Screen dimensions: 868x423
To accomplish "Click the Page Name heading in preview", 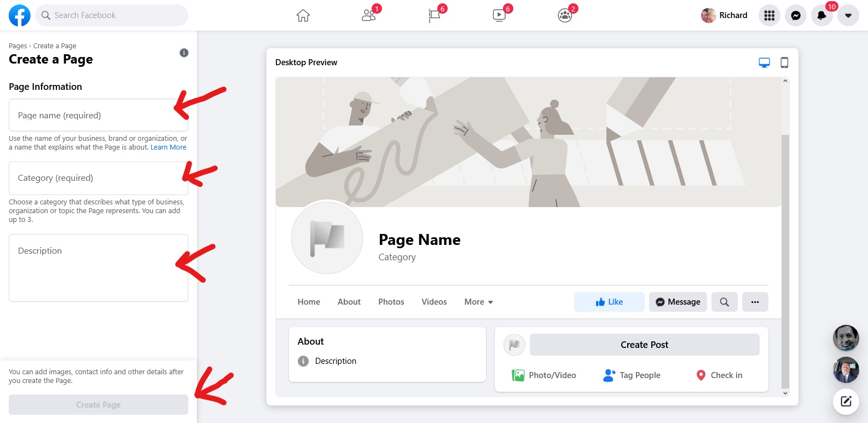I will click(420, 240).
